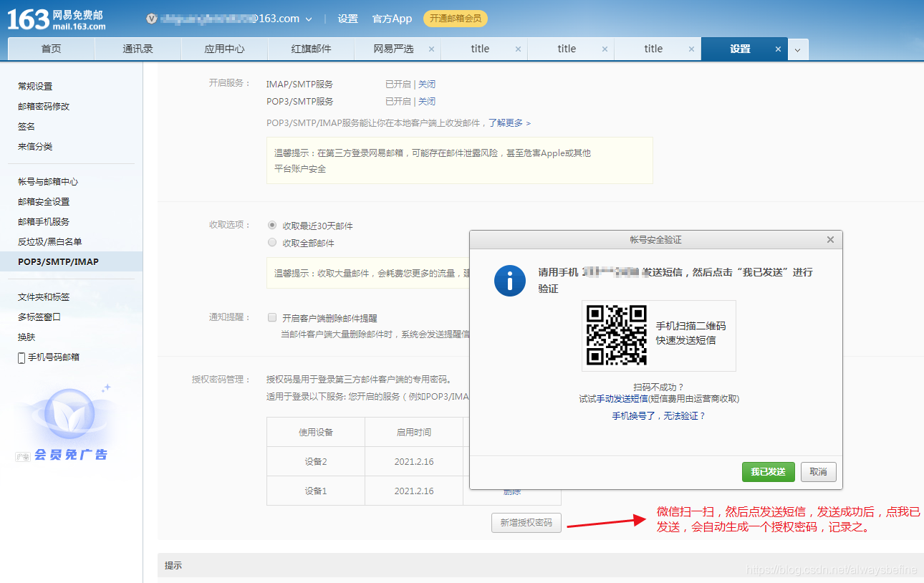924x583 pixels.
Task: Open 邮箱密码修改 in sidebar
Action: pyautogui.click(x=44, y=106)
